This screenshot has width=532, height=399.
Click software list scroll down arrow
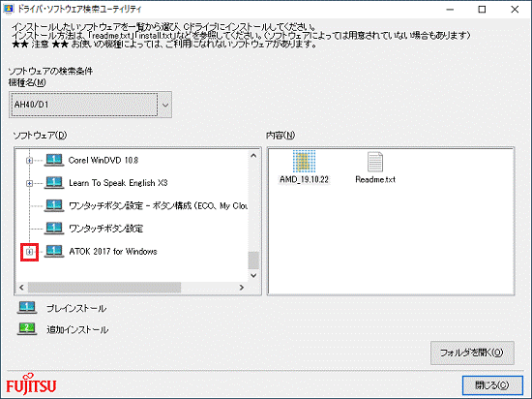coord(253,275)
